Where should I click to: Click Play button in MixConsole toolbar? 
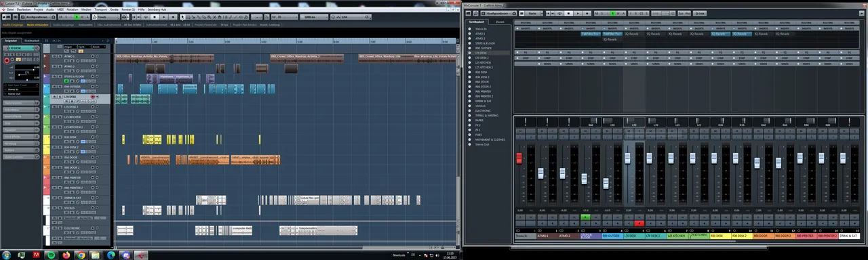coord(578,13)
